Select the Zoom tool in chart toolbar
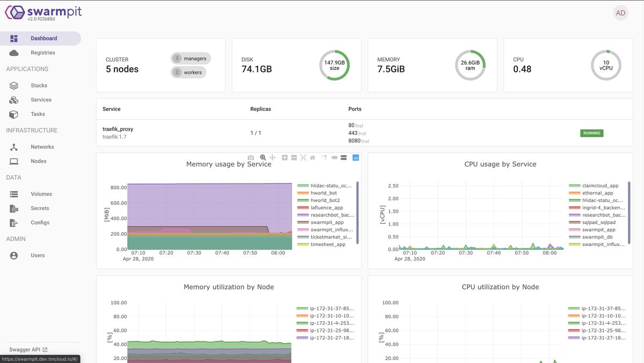The width and height of the screenshot is (644, 363). pyautogui.click(x=263, y=157)
